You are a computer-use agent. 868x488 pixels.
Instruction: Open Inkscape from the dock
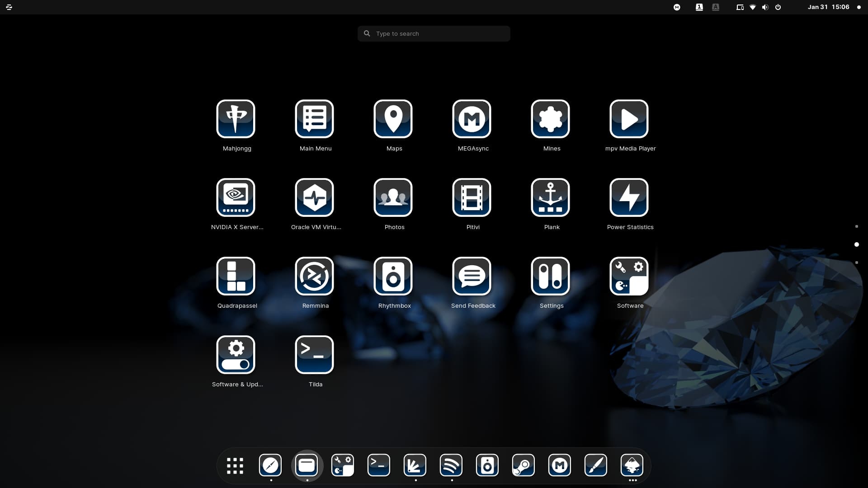(632, 465)
